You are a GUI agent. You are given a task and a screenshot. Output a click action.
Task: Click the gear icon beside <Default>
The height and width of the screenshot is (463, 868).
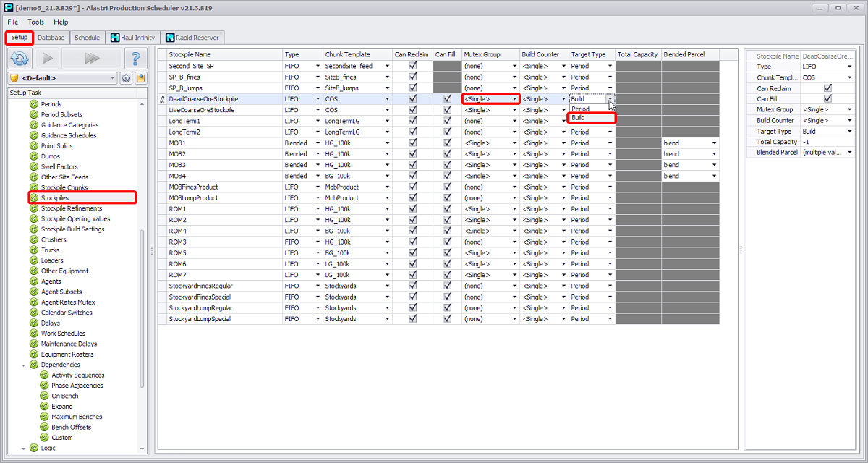tap(126, 78)
